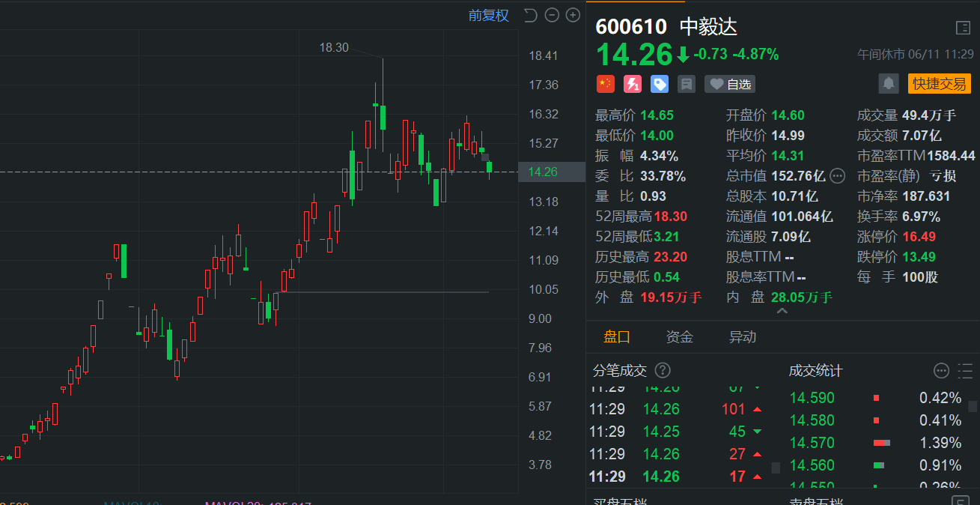Click the 快捷交易 button

940,83
